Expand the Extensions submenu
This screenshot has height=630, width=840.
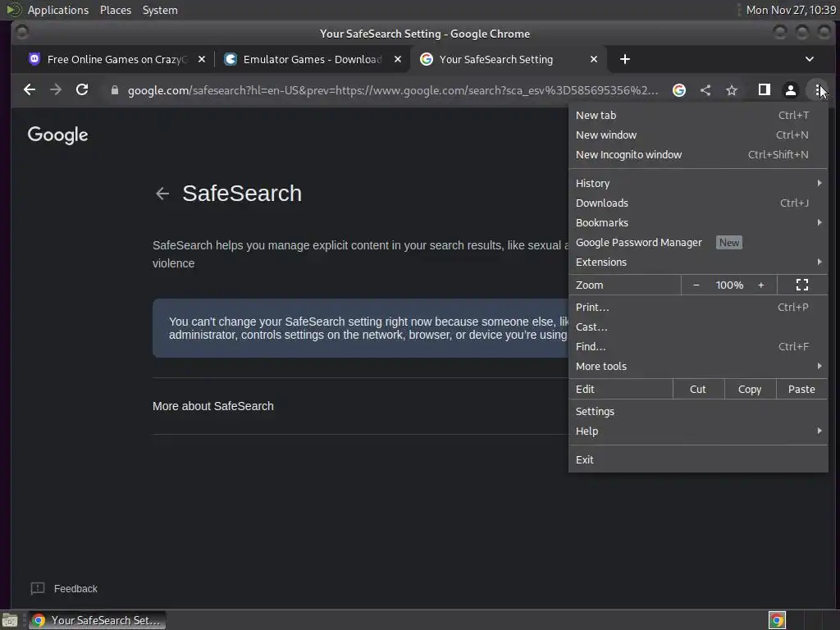(x=698, y=262)
